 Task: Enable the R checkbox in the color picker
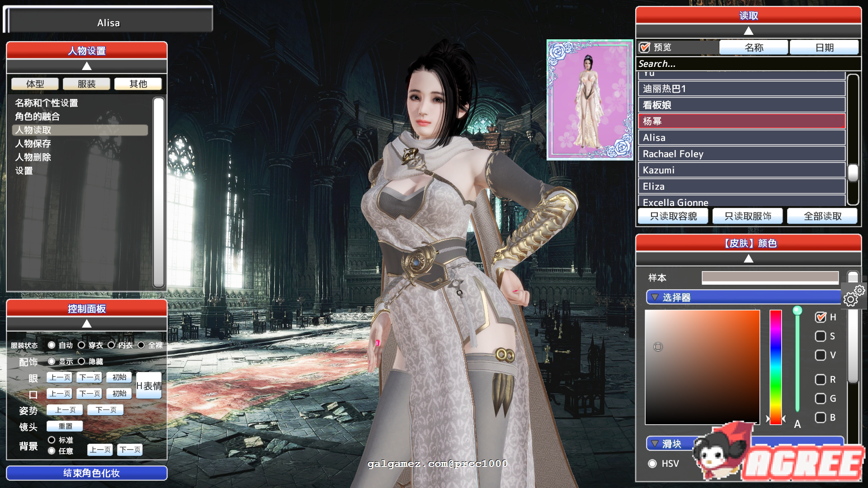coord(820,380)
